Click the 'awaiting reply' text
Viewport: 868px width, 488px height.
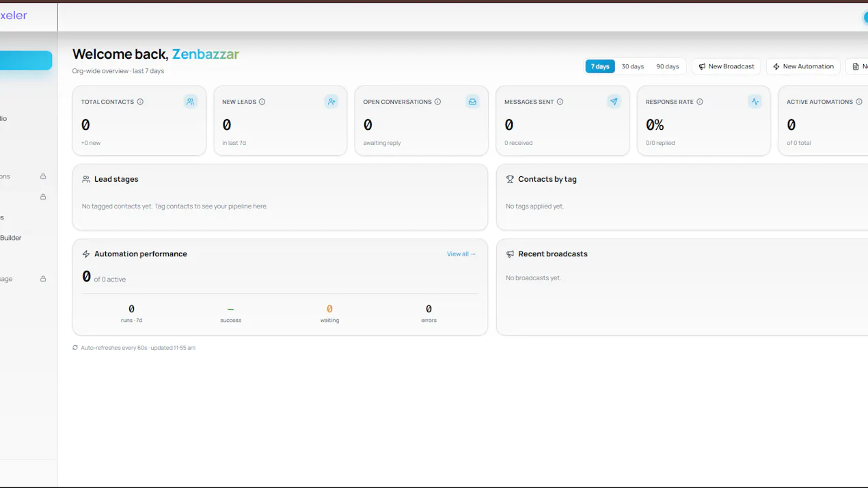coord(382,143)
